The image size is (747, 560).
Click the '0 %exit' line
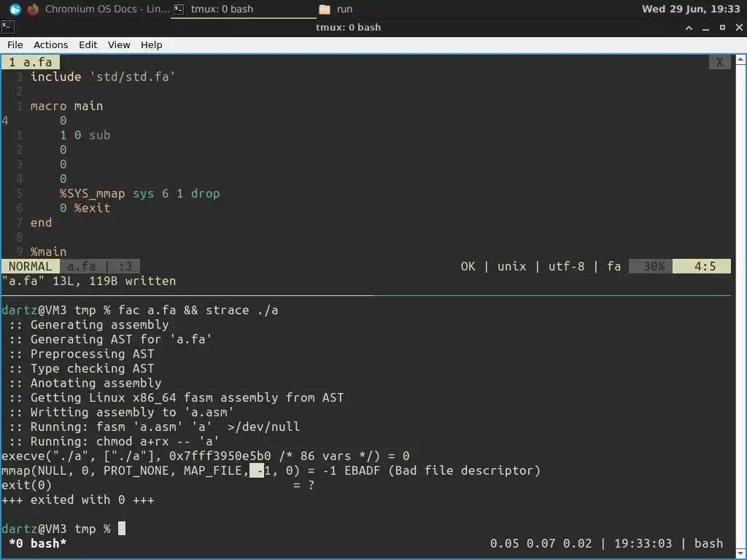[85, 208]
